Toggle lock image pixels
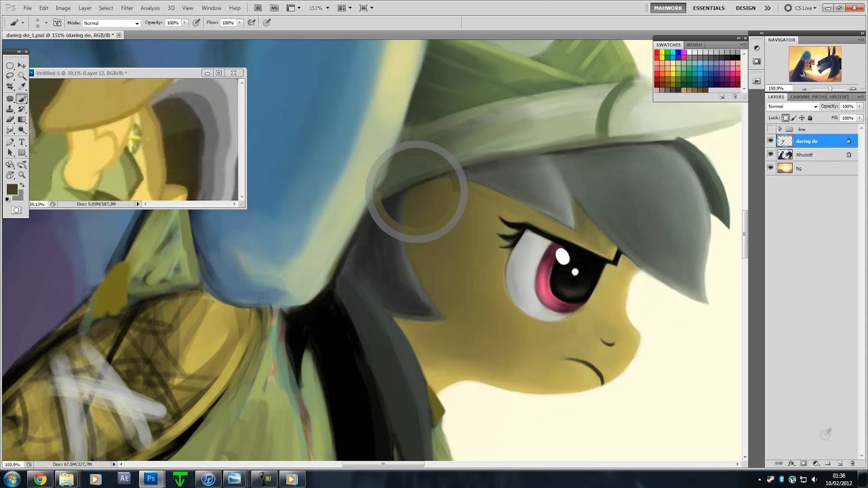The image size is (868, 488). pyautogui.click(x=794, y=118)
